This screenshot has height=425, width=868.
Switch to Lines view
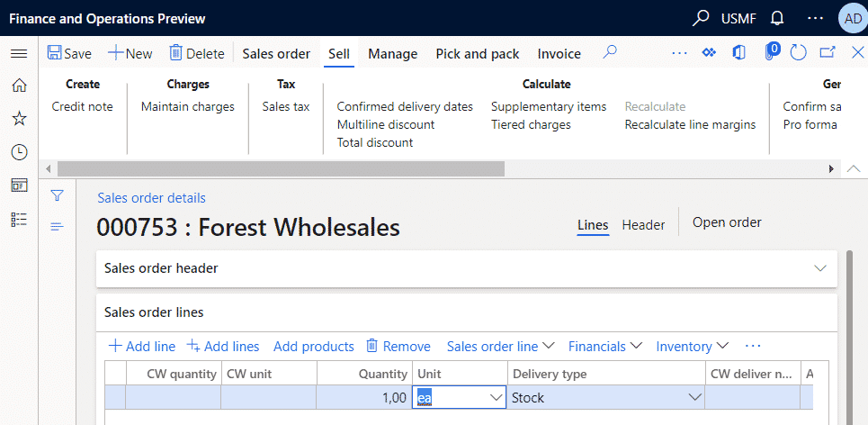593,225
